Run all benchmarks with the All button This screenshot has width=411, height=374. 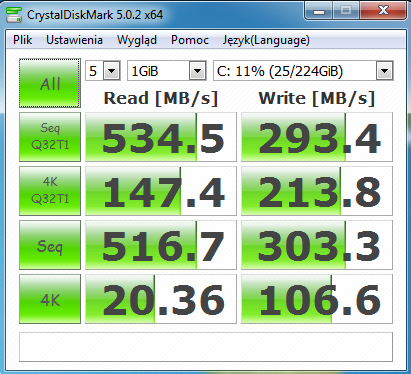50,83
